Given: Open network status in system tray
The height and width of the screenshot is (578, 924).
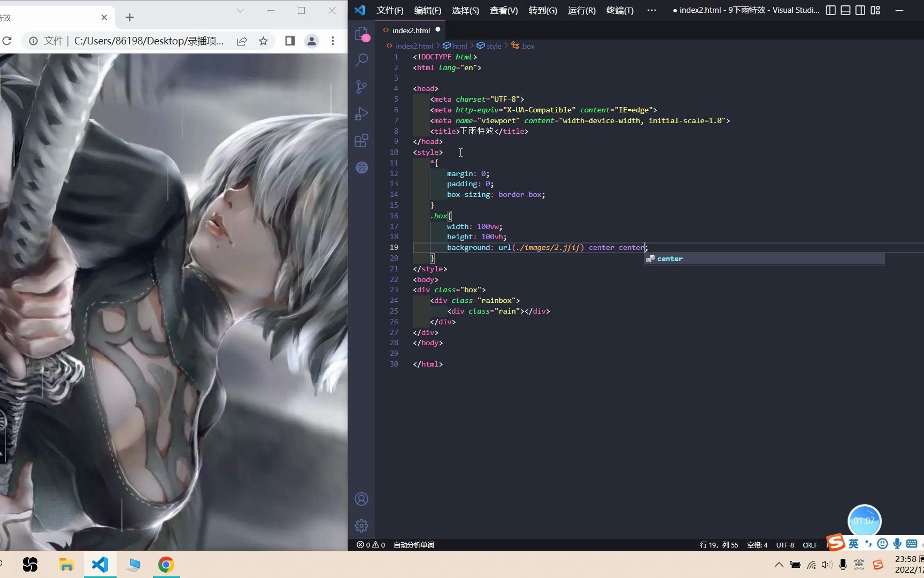Looking at the screenshot, I should pyautogui.click(x=812, y=565).
